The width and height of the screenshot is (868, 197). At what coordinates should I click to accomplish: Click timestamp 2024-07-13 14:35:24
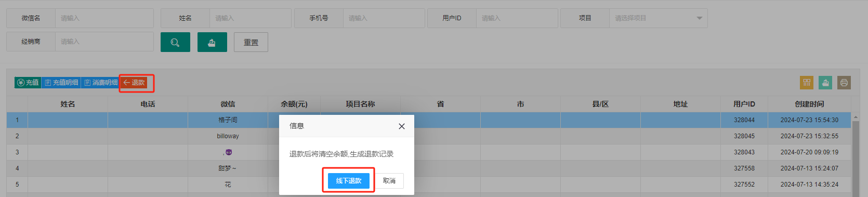[809, 185]
